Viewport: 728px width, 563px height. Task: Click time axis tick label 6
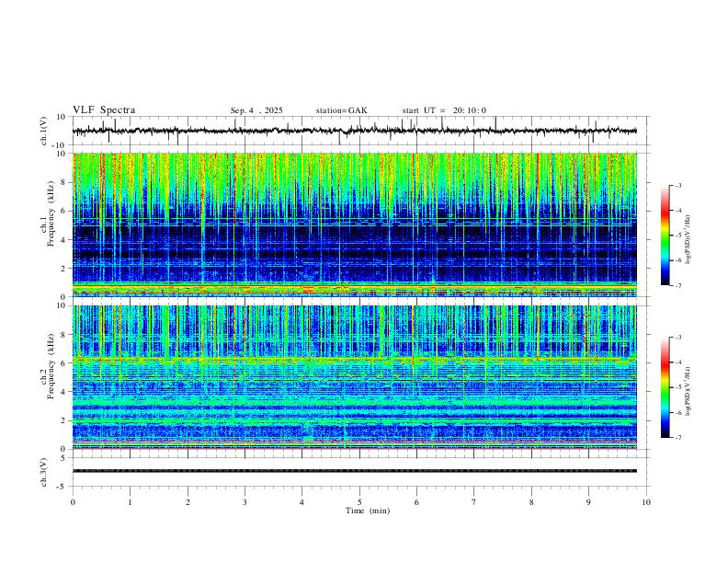tap(416, 502)
